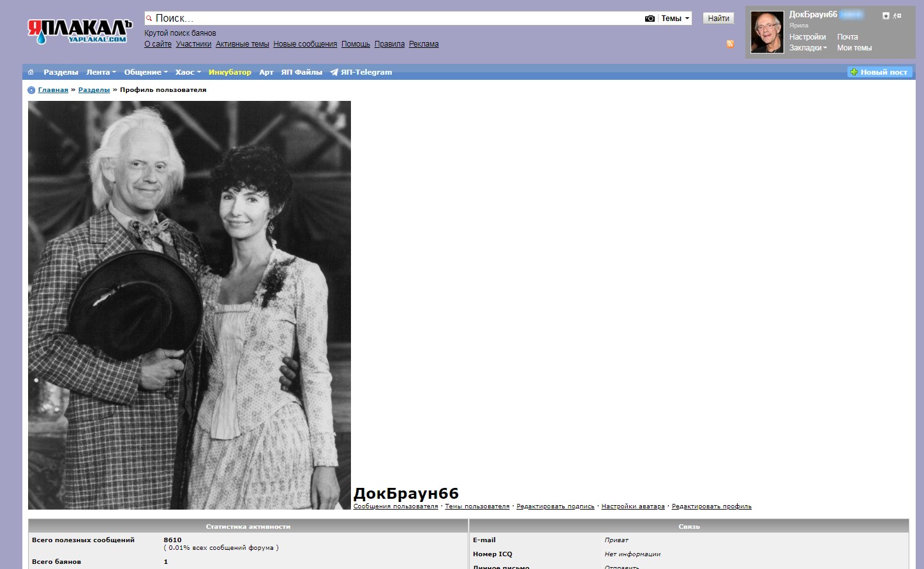Click the plus icon beside the username
Image resolution: width=924 pixels, height=569 pixels.
pos(886,15)
